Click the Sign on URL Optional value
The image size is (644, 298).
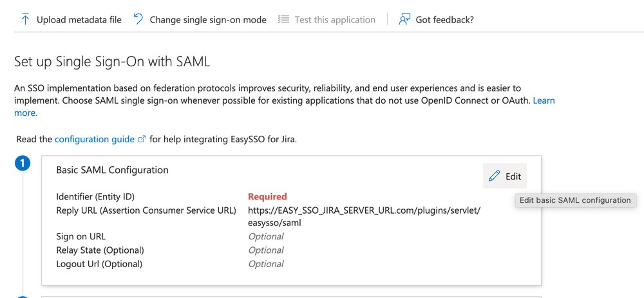[x=266, y=236]
